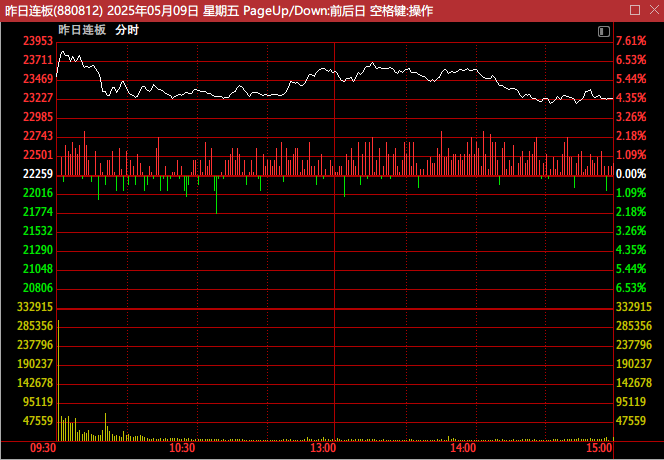Close the 昨日连板 chart window
The height and width of the screenshot is (460, 664).
click(x=654, y=10)
